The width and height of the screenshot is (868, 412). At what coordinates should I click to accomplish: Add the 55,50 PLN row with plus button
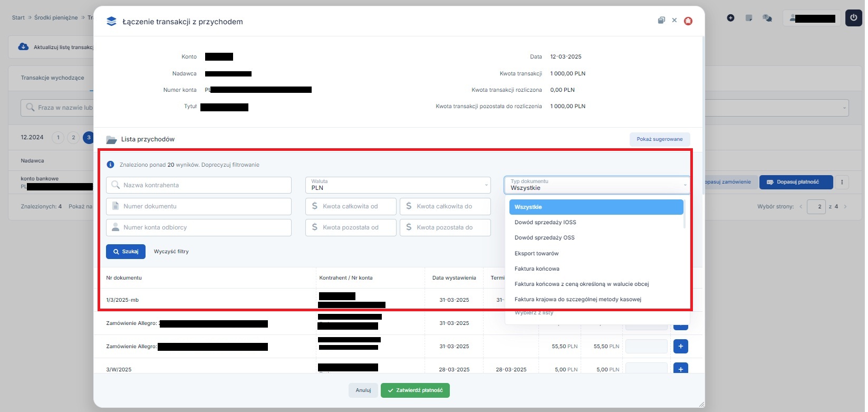(680, 347)
